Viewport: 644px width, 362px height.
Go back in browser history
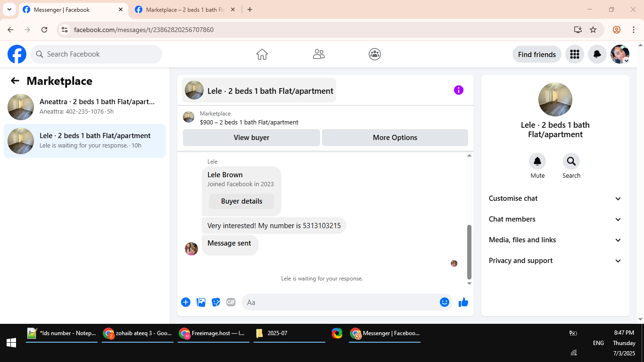[10, 30]
